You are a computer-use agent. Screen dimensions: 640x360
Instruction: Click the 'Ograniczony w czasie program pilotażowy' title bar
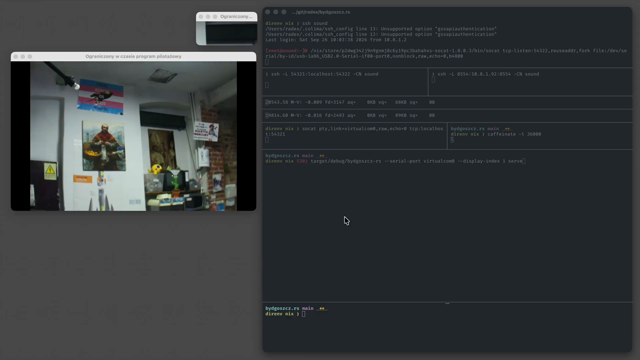coord(133,56)
